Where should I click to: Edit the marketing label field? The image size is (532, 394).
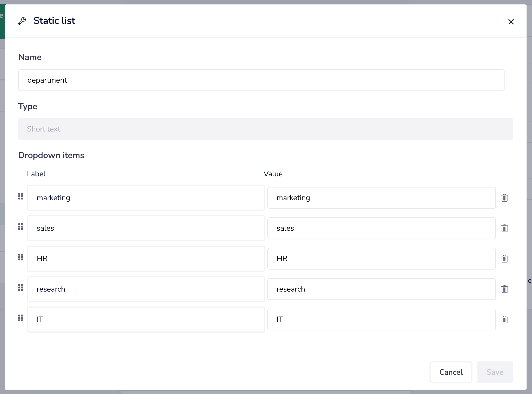[146, 198]
